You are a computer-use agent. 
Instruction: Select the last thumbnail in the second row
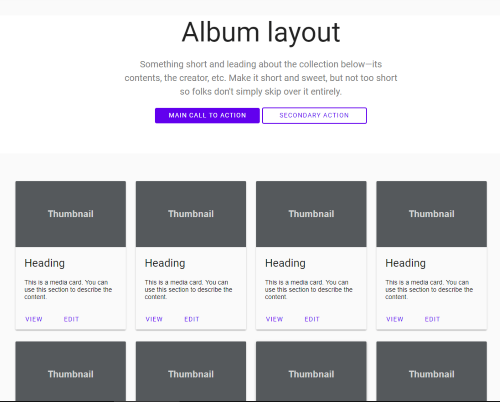click(x=432, y=371)
